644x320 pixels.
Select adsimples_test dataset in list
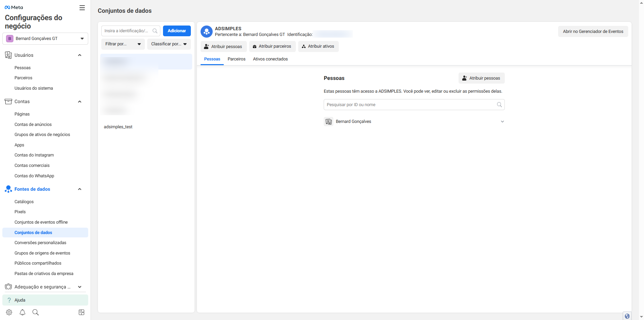[118, 127]
